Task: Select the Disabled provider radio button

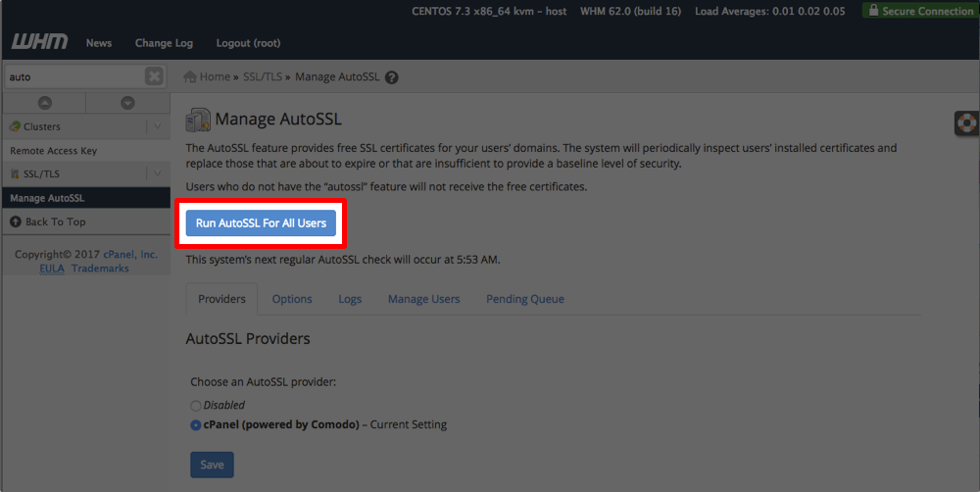Action: point(196,406)
